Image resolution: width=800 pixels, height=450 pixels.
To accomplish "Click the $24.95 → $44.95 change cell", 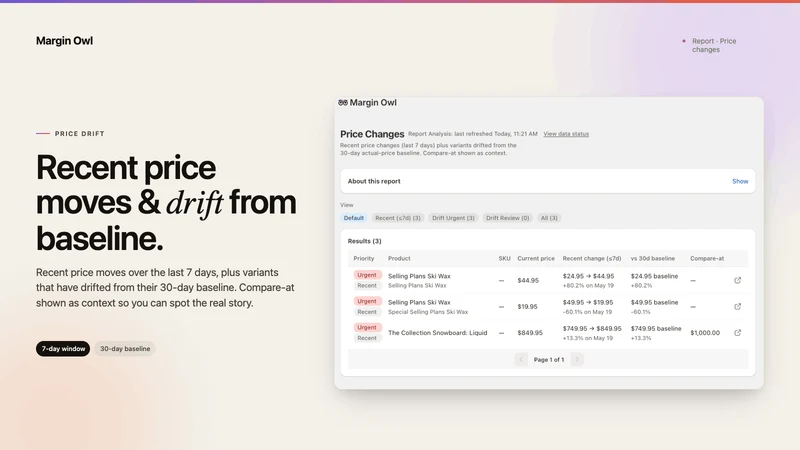I will (588, 276).
